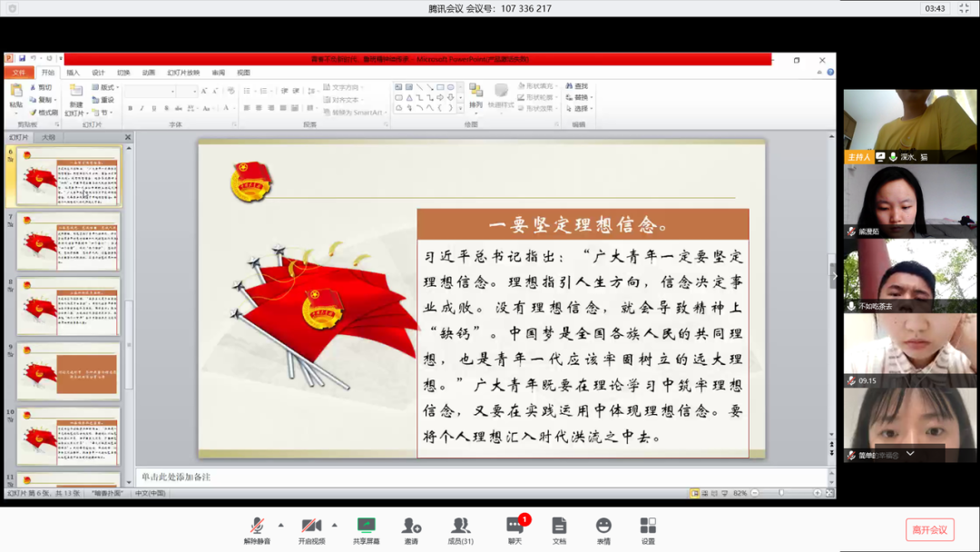Unmute the microphone (解除静音)
This screenshot has width=980, height=552.
pyautogui.click(x=257, y=527)
